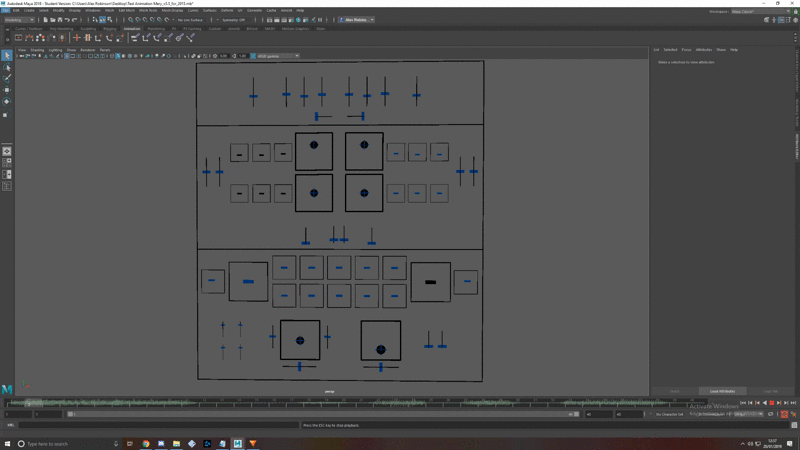Open the No Character Set dropdown
This screenshot has height=450, width=800.
click(670, 414)
